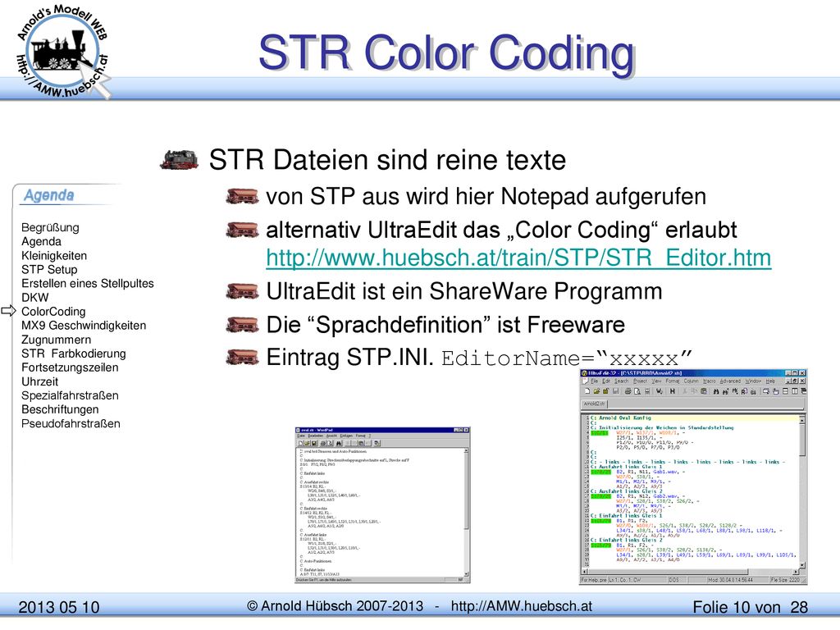The width and height of the screenshot is (840, 630).
Task: Click the Agenda list entry below Begrüßung
Action: [41, 242]
